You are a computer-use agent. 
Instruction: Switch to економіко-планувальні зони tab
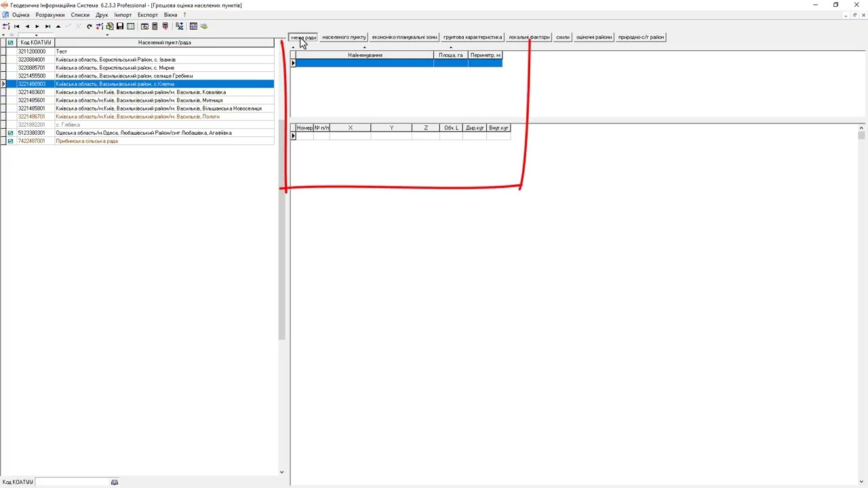[x=404, y=37]
